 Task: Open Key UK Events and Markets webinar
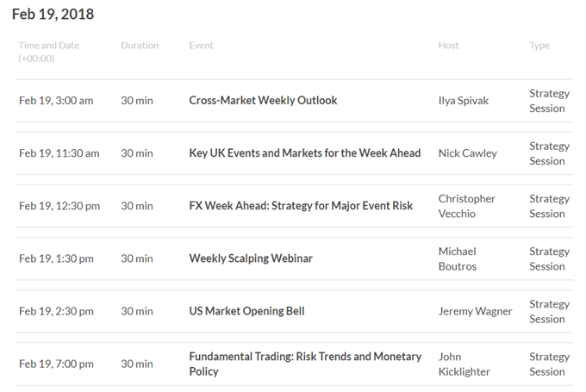point(304,153)
